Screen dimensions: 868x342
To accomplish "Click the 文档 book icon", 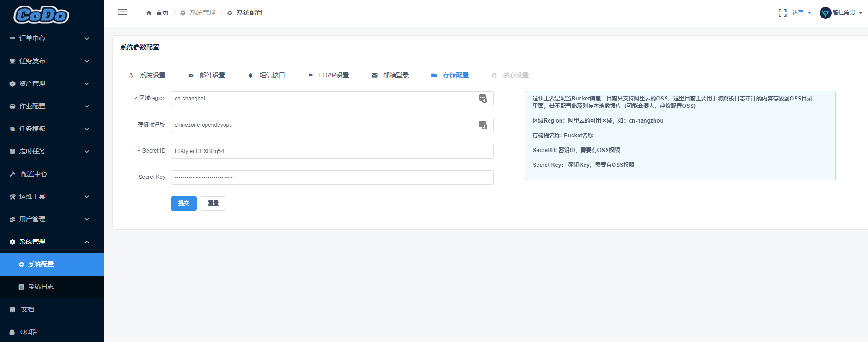I will pos(12,310).
